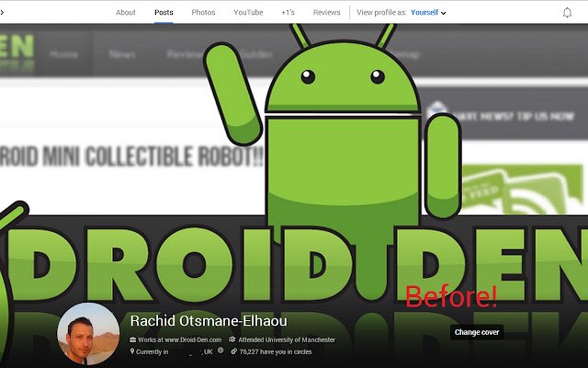Go to the YouTube tab
This screenshot has width=588, height=368.
[248, 12]
